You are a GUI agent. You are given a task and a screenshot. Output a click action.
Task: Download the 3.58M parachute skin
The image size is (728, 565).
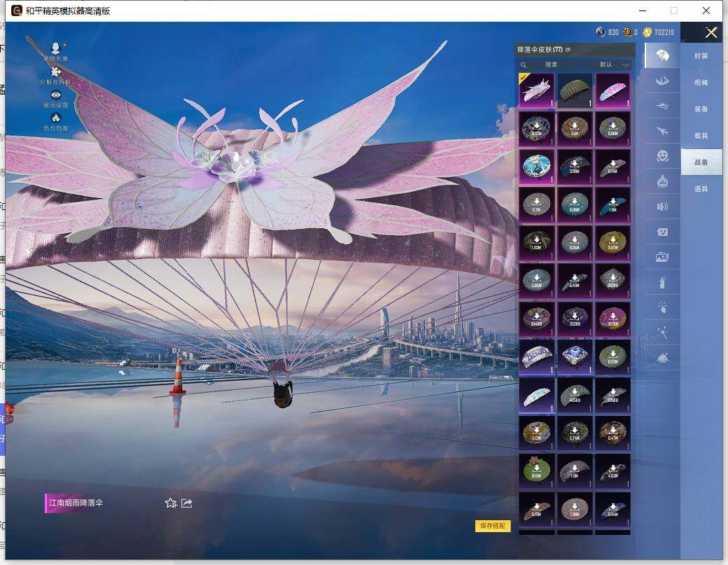coord(575,166)
